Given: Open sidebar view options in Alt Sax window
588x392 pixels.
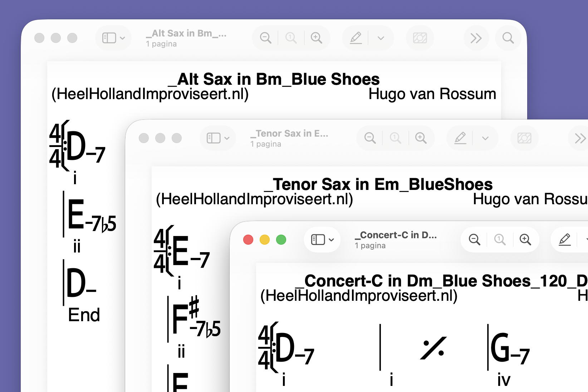Looking at the screenshot, I should (122, 38).
